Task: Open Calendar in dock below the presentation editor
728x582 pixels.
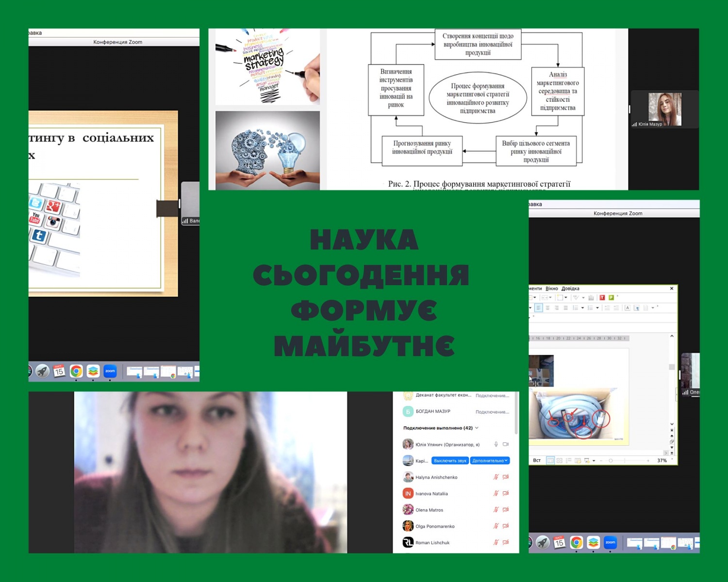Action: 559,543
